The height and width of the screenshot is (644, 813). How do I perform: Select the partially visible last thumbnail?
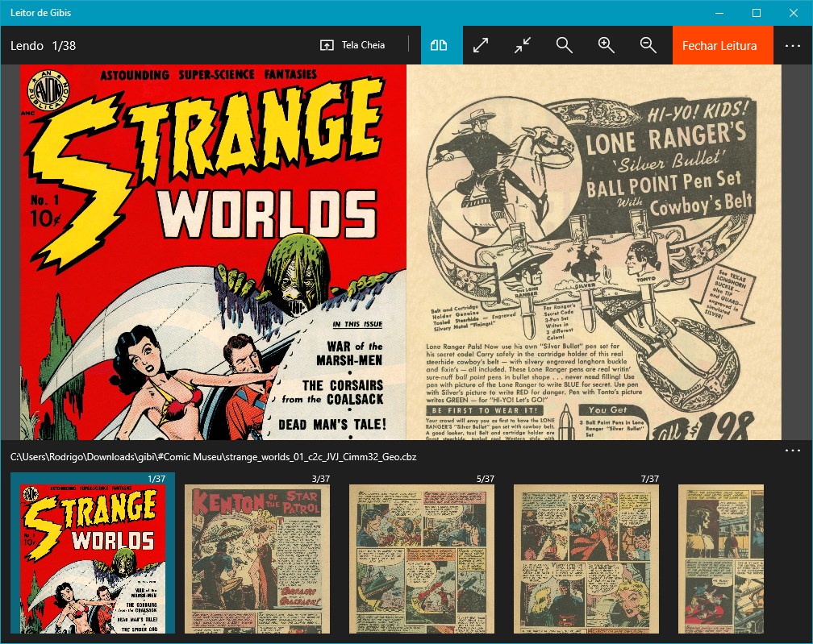pos(721,559)
